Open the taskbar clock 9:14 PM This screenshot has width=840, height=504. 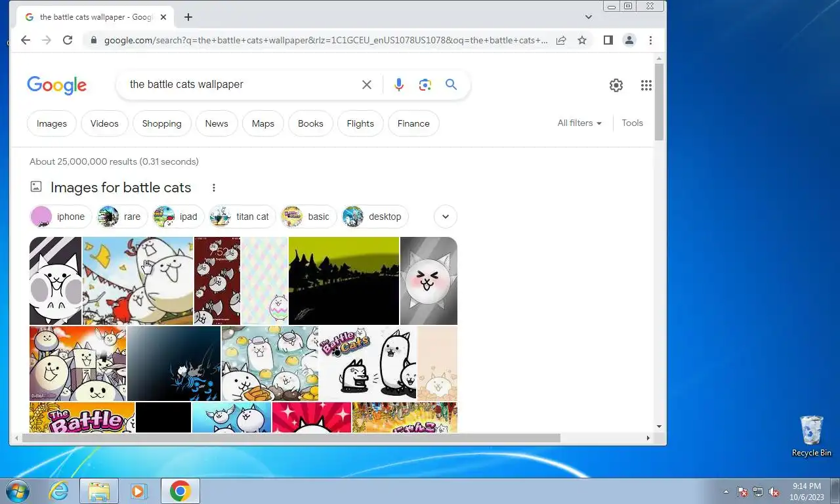(x=807, y=492)
